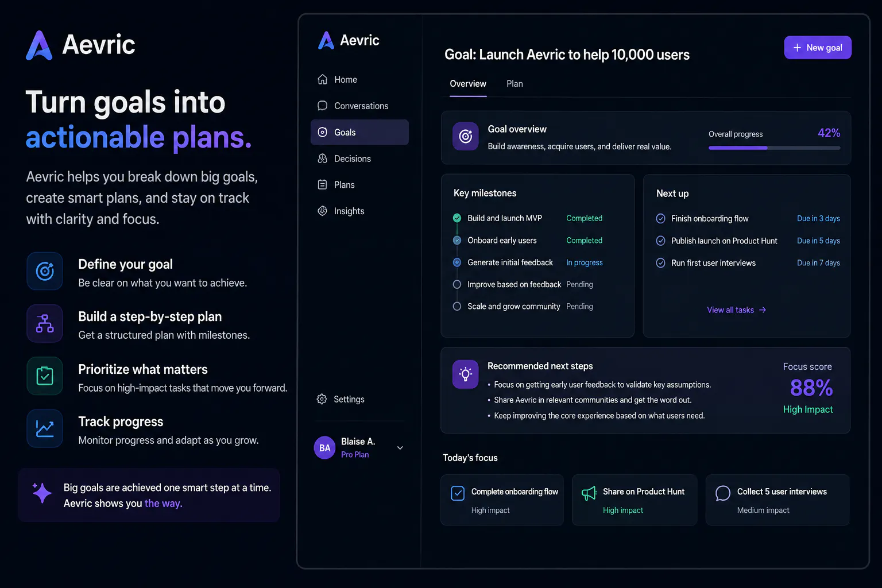Check off Run first user interviews task

click(x=661, y=263)
